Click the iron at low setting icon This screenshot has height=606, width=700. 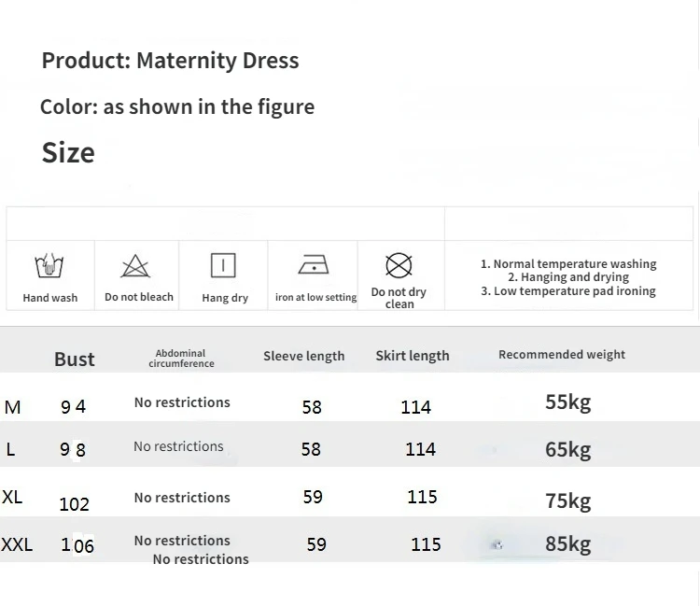coord(314,266)
